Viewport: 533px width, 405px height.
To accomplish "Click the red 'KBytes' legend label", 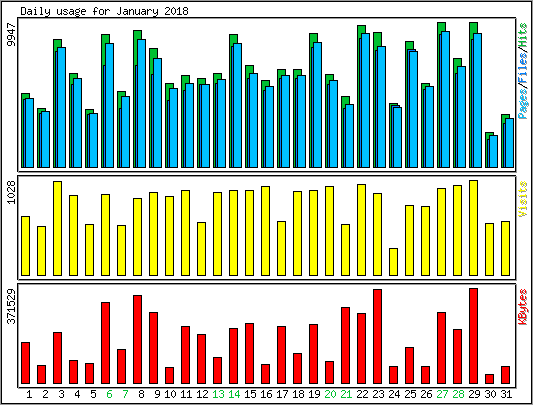I will [523, 307].
